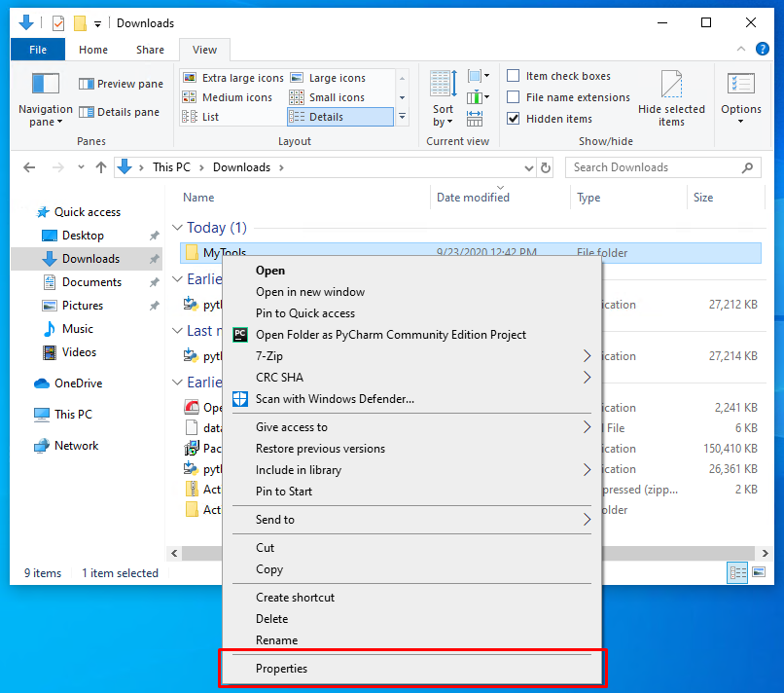
Task: Open Desktop in Quick access
Action: click(83, 236)
